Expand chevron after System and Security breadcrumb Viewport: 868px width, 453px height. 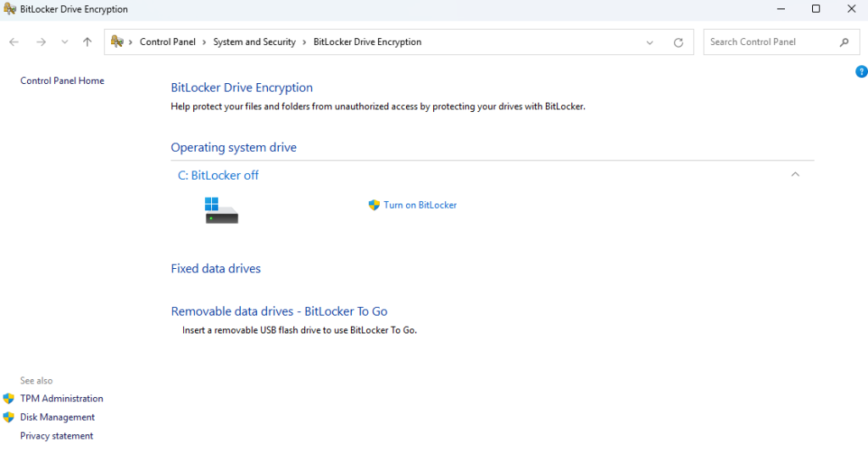[304, 42]
